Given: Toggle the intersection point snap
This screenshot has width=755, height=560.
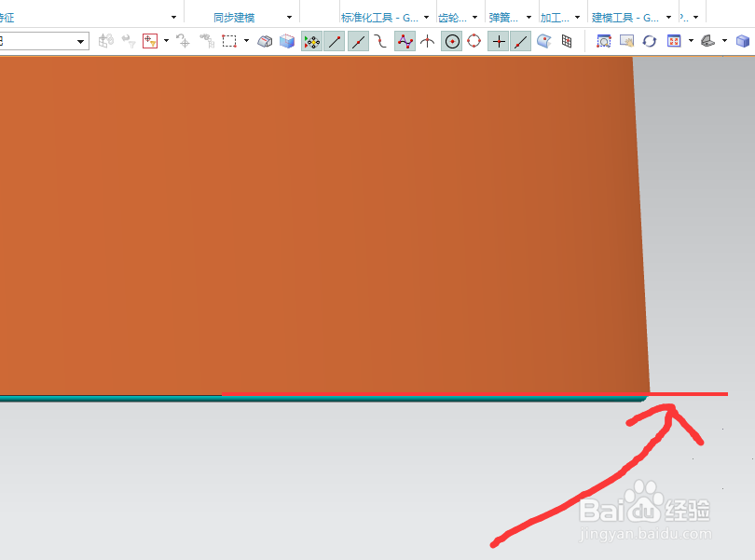Looking at the screenshot, I should click(x=428, y=41).
